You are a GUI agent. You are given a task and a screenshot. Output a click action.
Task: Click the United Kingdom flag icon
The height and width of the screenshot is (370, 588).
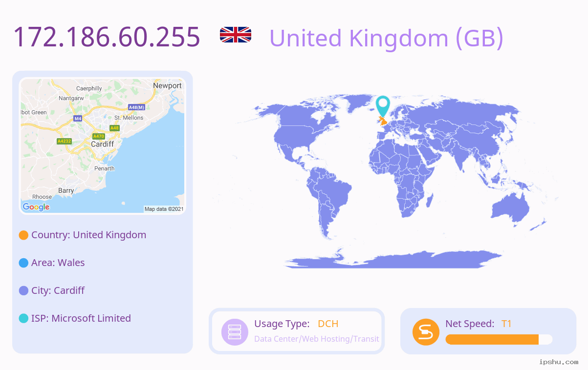click(236, 35)
